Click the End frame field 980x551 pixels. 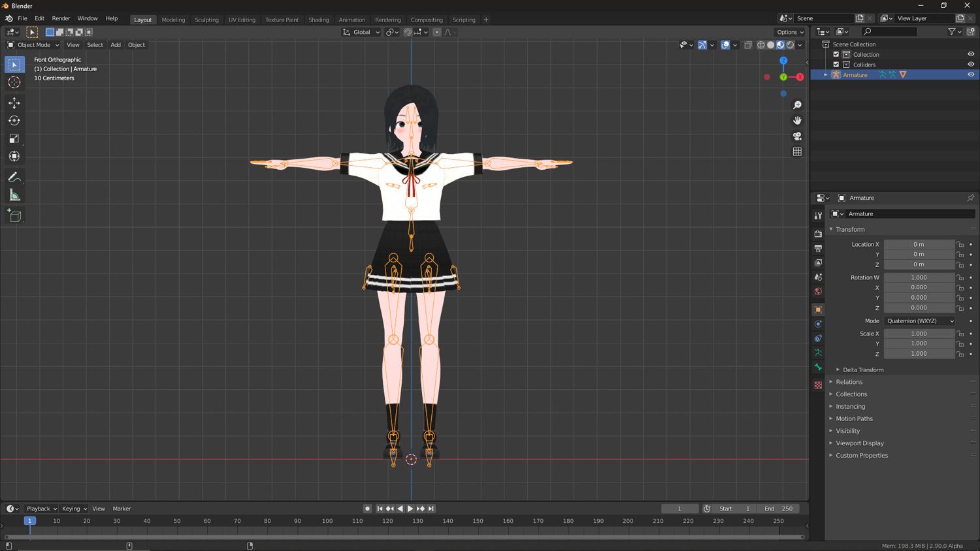pos(778,509)
